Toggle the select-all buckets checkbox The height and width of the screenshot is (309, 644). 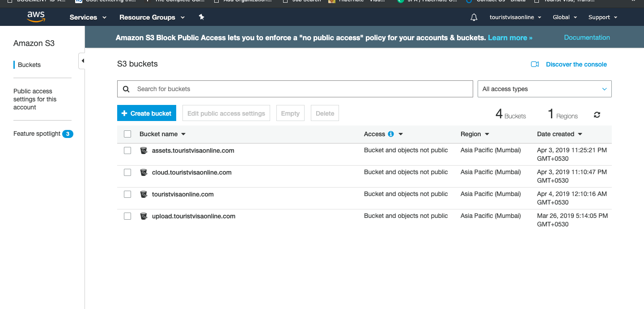(x=127, y=134)
